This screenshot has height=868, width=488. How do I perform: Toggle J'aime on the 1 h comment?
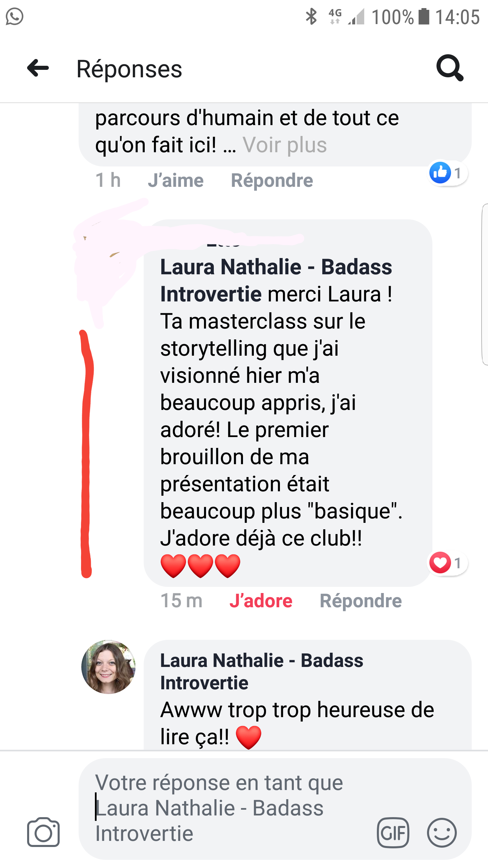tap(176, 180)
